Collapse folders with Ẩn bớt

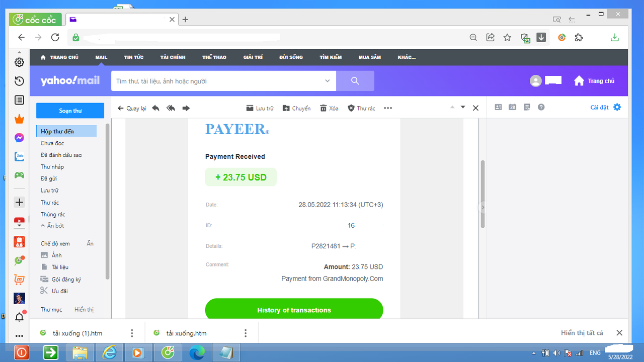click(x=52, y=226)
